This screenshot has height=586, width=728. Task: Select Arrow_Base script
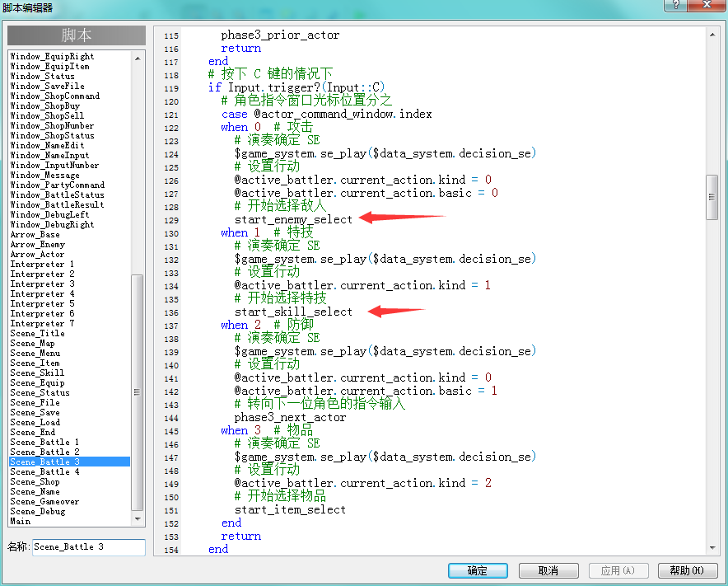(x=35, y=234)
